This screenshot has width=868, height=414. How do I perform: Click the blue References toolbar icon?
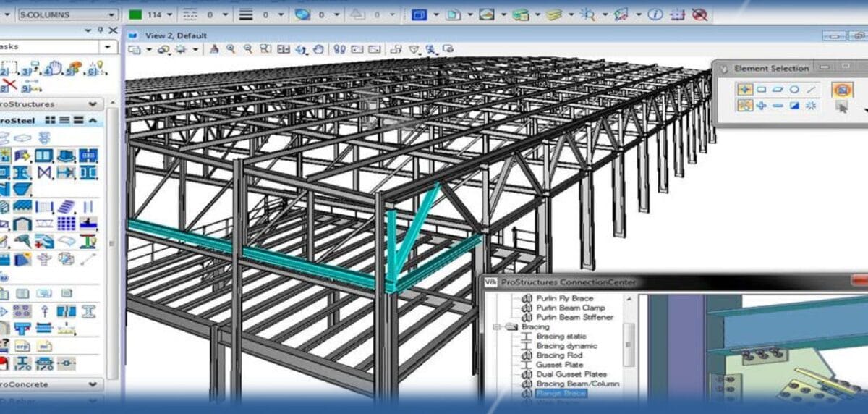pos(418,14)
